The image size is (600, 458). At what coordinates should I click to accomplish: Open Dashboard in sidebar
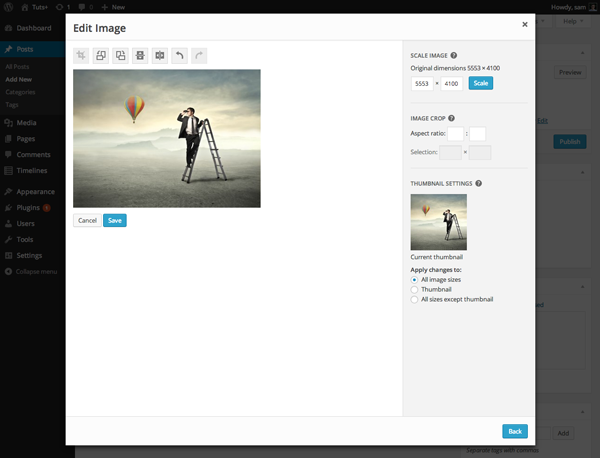coord(33,28)
